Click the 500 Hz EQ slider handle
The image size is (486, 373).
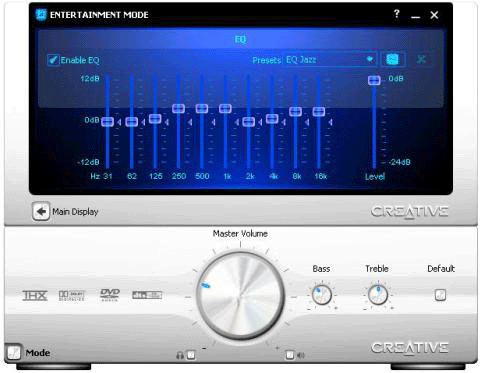coord(202,108)
